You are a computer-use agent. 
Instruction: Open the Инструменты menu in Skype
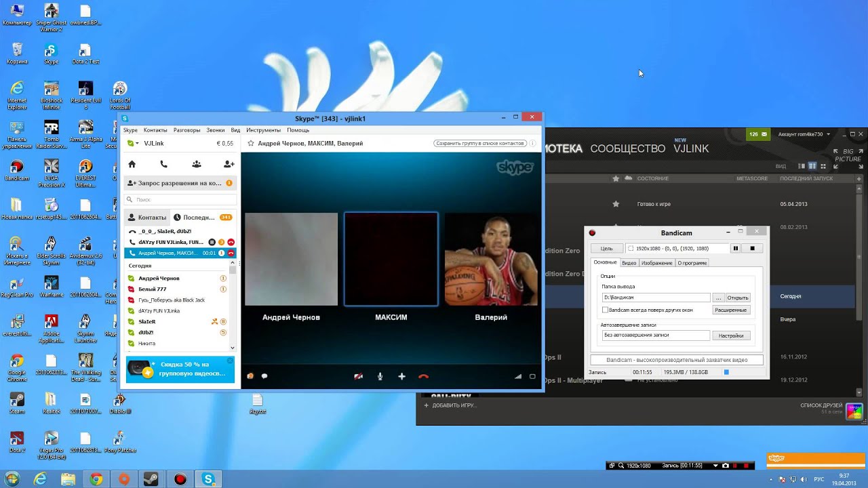[263, 130]
